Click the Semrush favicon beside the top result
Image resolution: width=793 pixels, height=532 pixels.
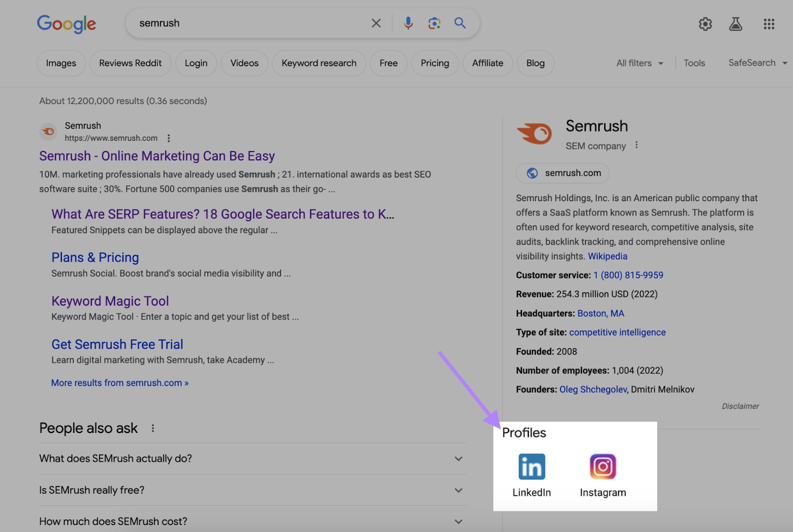click(x=48, y=131)
